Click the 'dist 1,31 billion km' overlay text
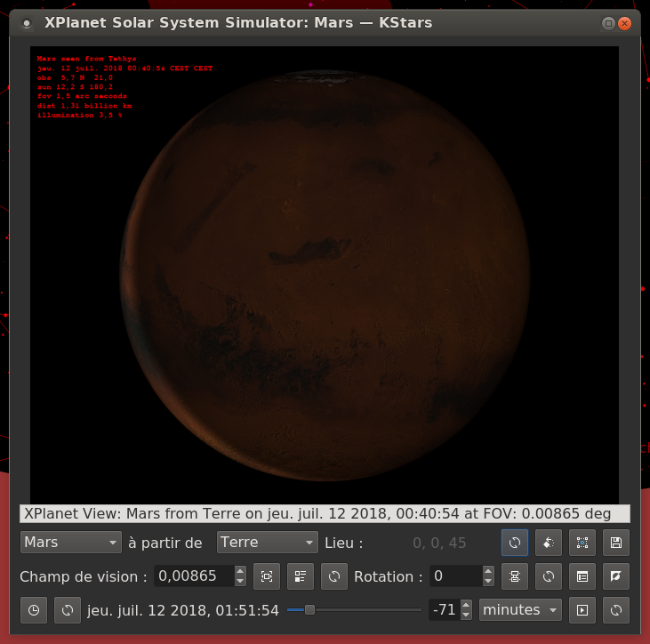Image resolution: width=650 pixels, height=644 pixels. 84,106
